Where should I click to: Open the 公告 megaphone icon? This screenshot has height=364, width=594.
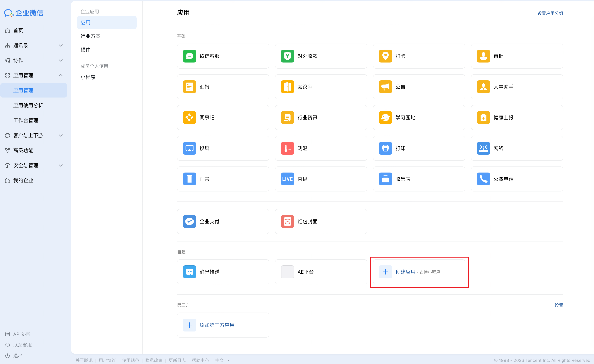(x=385, y=87)
